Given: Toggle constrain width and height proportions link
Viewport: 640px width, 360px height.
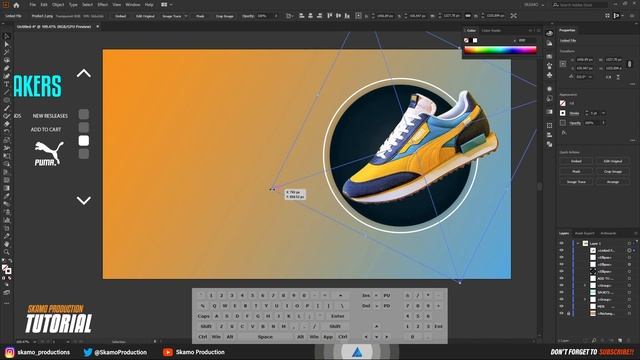Looking at the screenshot, I should (x=629, y=64).
